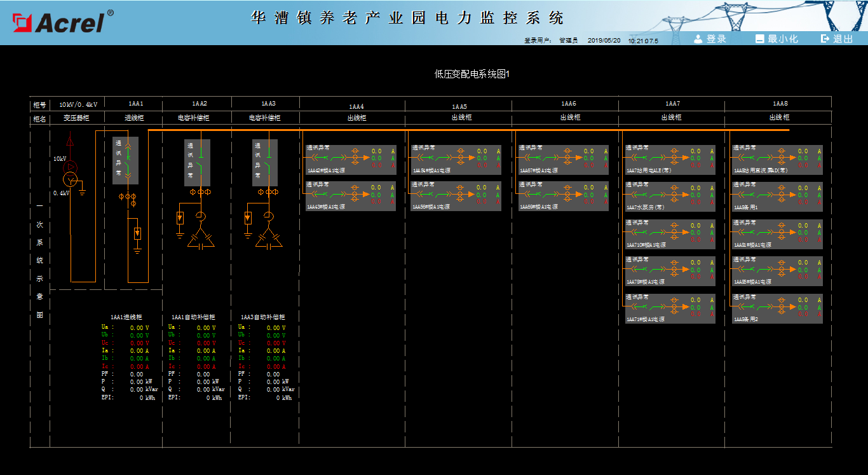Viewport: 868px width, 475px height.
Task: Click the 1AA1 surge arrester symbol
Action: coord(137,233)
